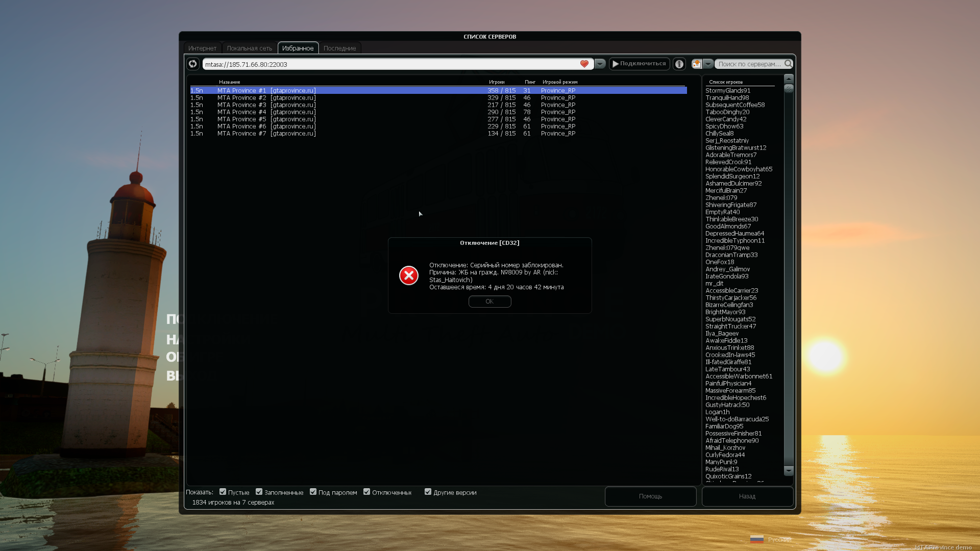This screenshot has height=551, width=980.
Task: Click the search type icon
Action: [697, 64]
